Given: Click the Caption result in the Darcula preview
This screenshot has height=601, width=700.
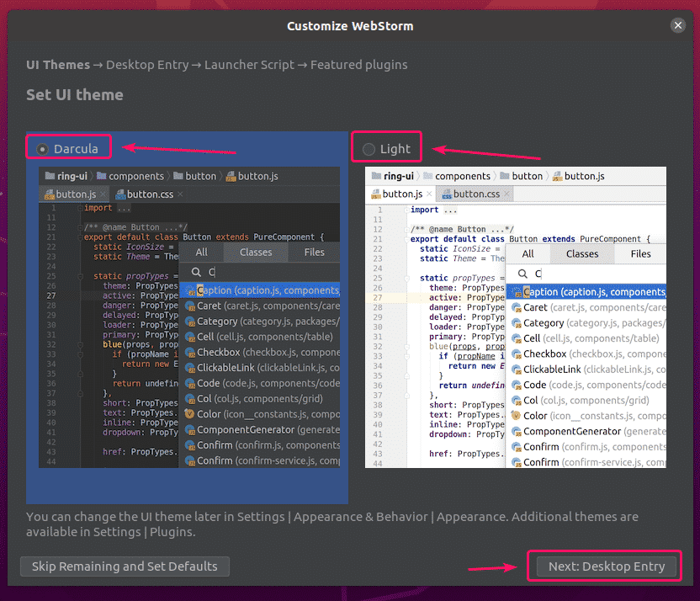Looking at the screenshot, I should (x=259, y=290).
